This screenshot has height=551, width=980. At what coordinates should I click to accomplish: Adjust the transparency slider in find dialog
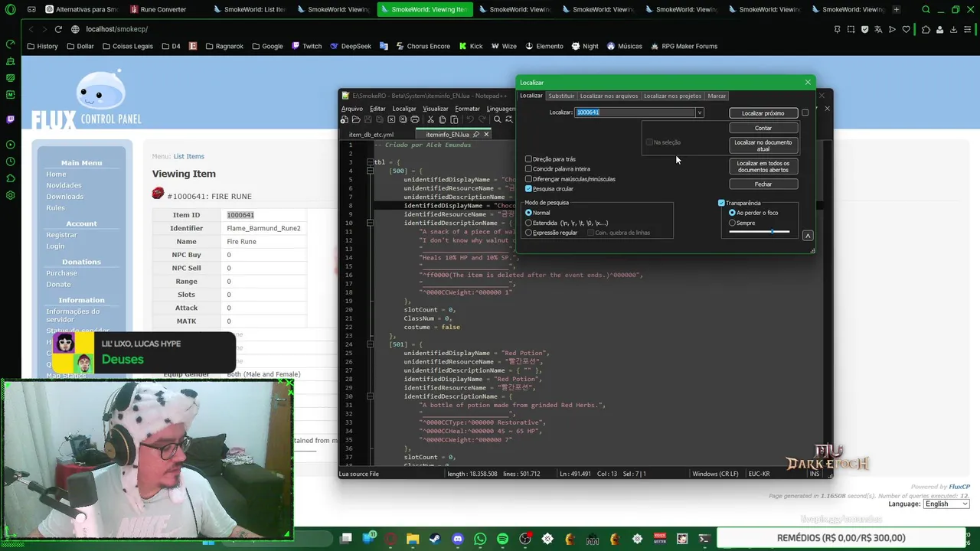click(x=759, y=231)
